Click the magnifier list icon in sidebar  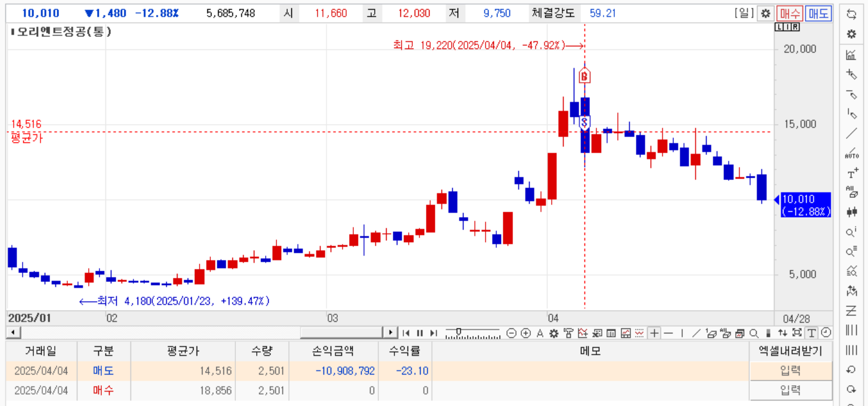[851, 251]
